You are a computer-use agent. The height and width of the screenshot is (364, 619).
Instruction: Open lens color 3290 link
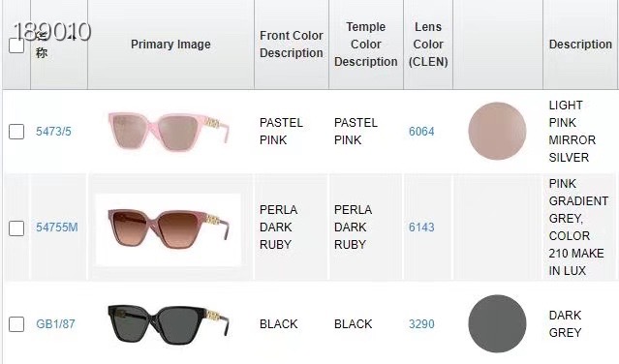[x=421, y=323]
